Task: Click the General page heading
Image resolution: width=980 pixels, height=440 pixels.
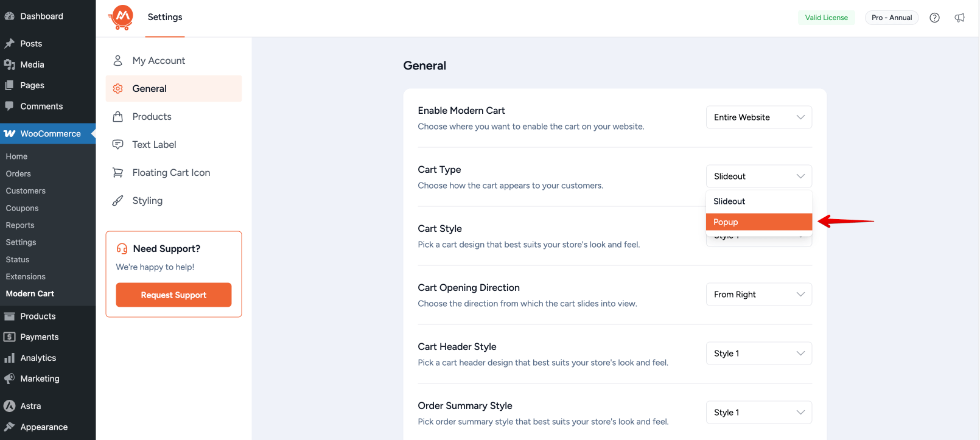Action: click(425, 66)
